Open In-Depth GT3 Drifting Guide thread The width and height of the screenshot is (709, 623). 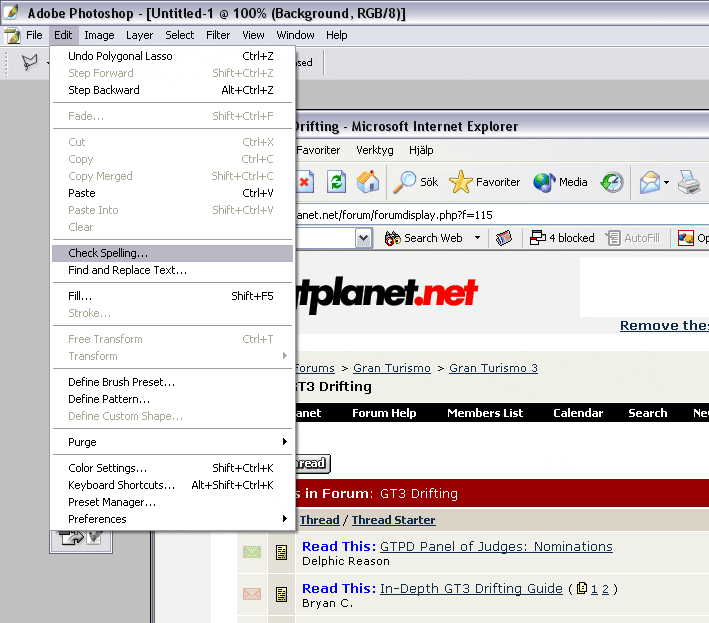(x=471, y=588)
